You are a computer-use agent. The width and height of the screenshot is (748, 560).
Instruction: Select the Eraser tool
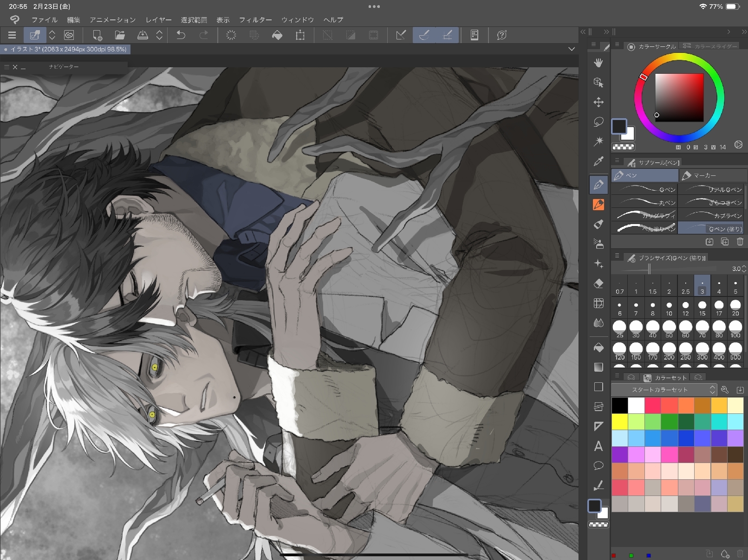pyautogui.click(x=598, y=283)
